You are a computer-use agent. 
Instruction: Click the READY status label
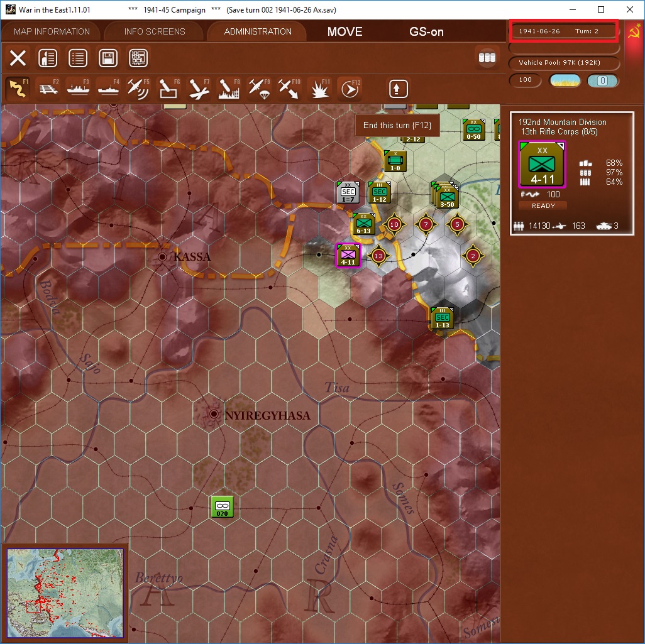(x=543, y=205)
